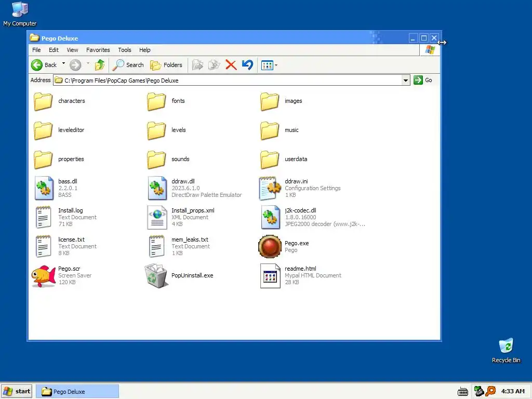Click the Move To toolbar icon
The width and height of the screenshot is (532, 399).
point(197,65)
